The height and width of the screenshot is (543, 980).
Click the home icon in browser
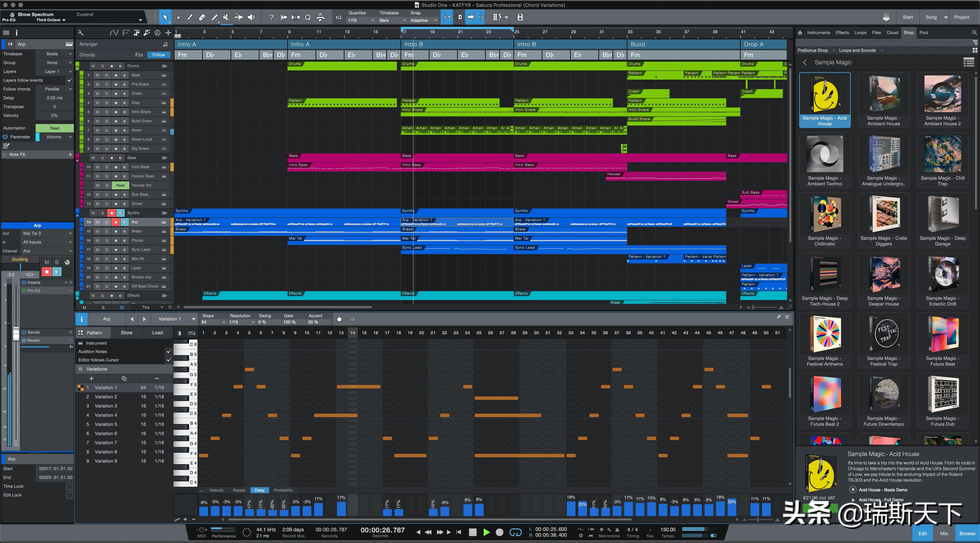point(800,33)
